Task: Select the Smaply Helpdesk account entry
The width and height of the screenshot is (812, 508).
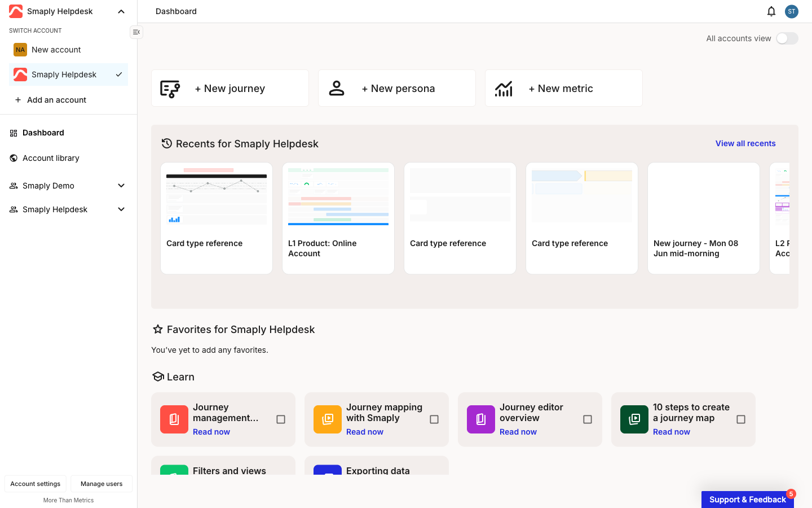Action: (x=68, y=75)
